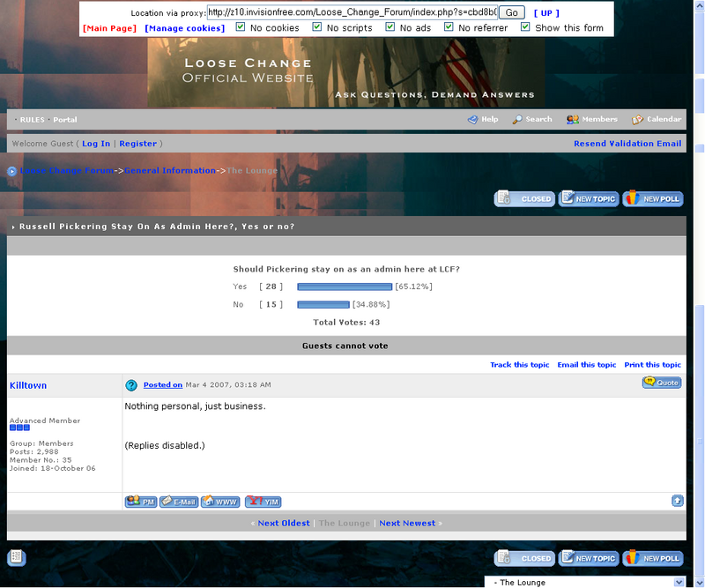Image resolution: width=705 pixels, height=588 pixels.
Task: Send Killtown a PM
Action: tap(141, 502)
